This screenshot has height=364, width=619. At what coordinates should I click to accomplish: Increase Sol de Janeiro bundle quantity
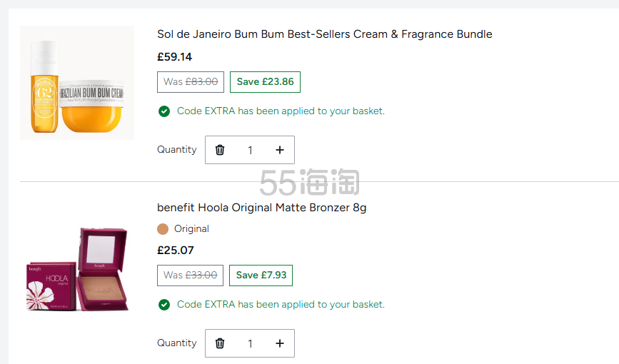[279, 150]
